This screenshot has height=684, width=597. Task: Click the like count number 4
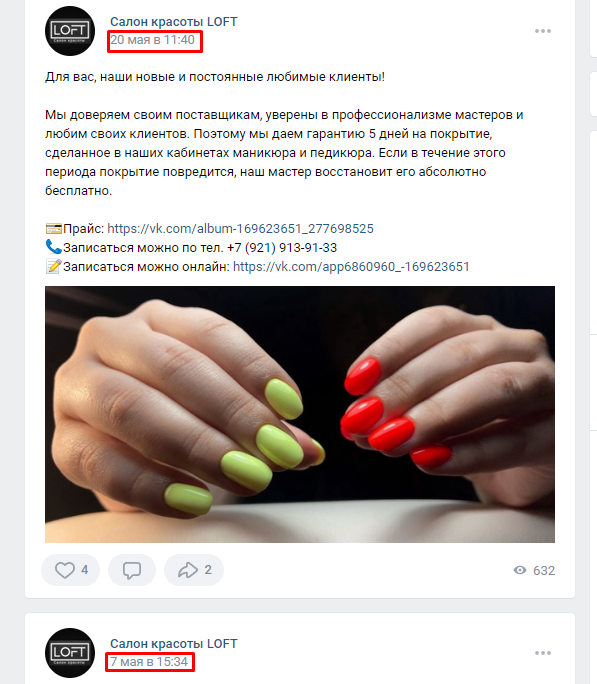point(85,570)
